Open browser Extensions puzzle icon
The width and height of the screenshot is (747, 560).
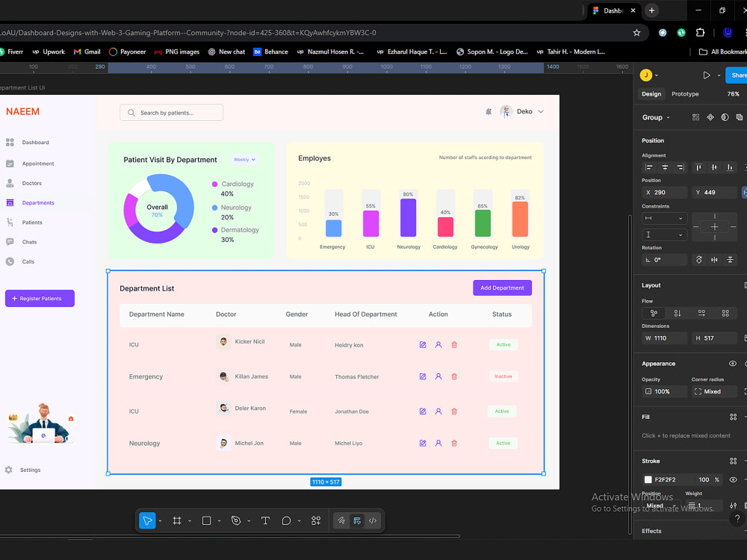700,33
